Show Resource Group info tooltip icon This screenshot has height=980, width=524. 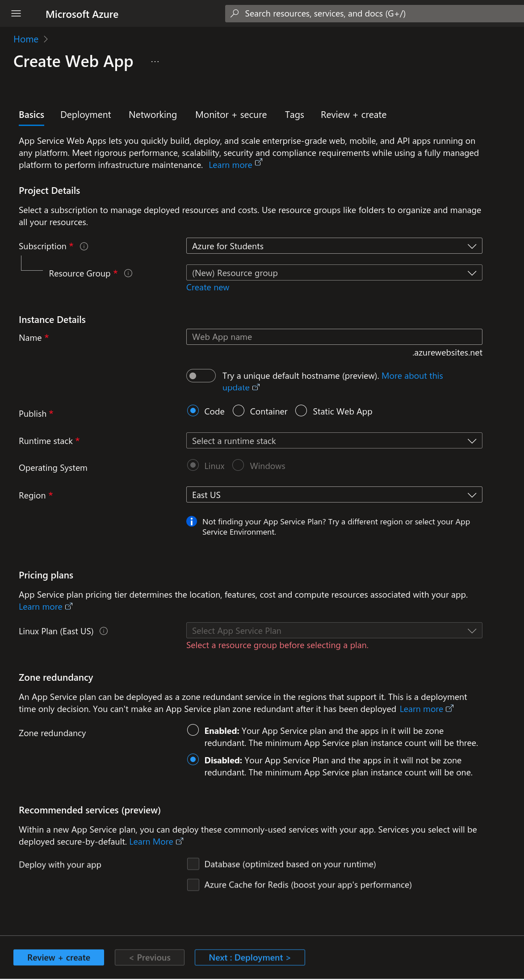[128, 273]
